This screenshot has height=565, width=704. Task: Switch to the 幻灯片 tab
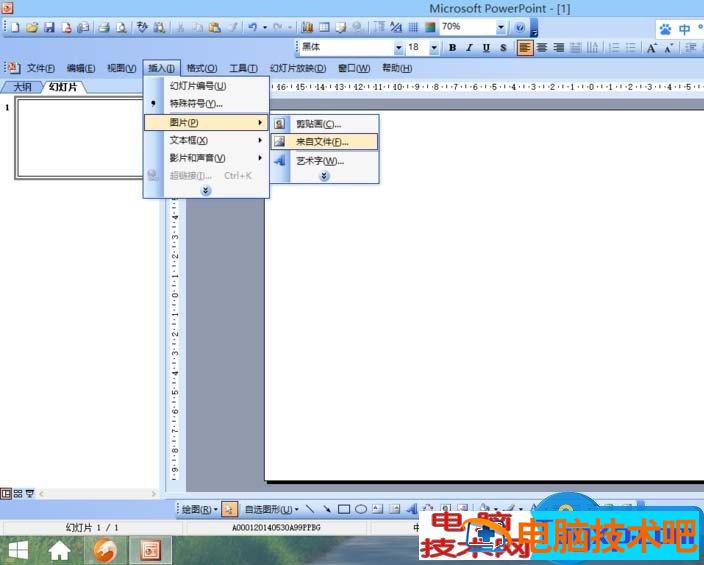click(63, 87)
